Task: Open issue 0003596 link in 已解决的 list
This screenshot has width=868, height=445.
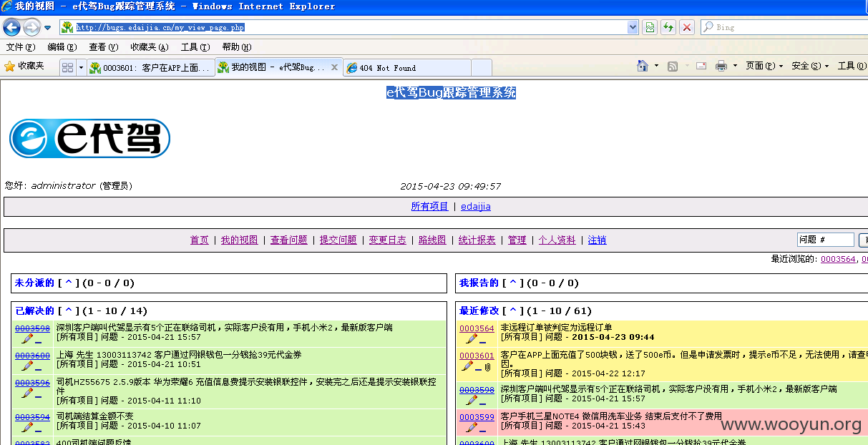Action: (32, 383)
